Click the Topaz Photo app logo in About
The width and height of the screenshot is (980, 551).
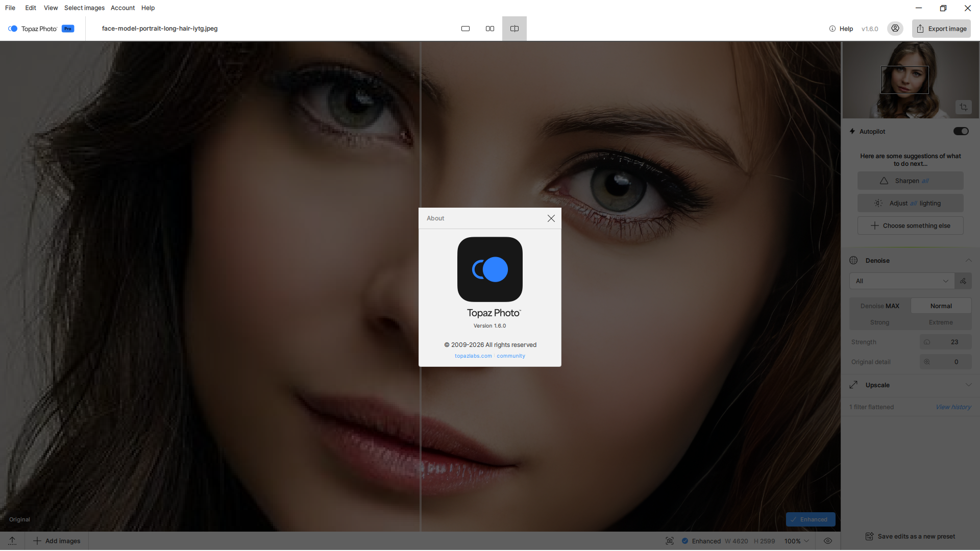pyautogui.click(x=490, y=269)
